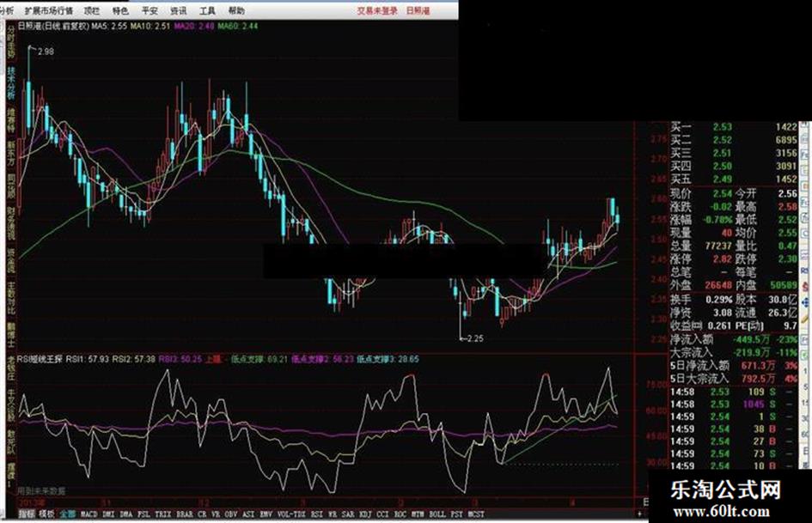812x523 pixels.
Task: Switch to the OBV indicator tab
Action: 231,514
